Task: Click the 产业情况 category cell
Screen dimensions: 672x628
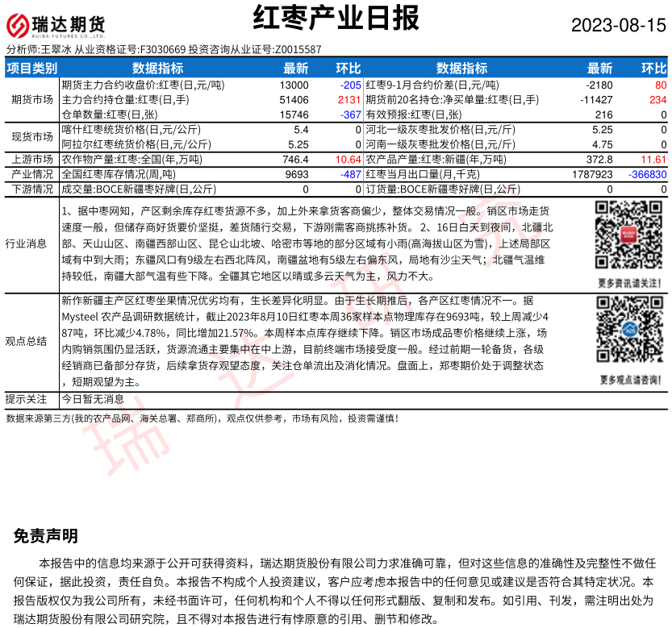Action: [x=32, y=174]
